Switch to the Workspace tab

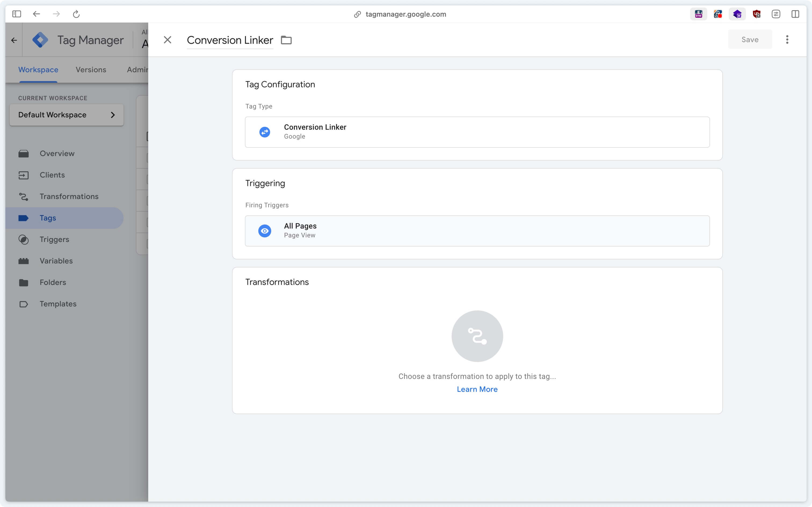coord(38,69)
